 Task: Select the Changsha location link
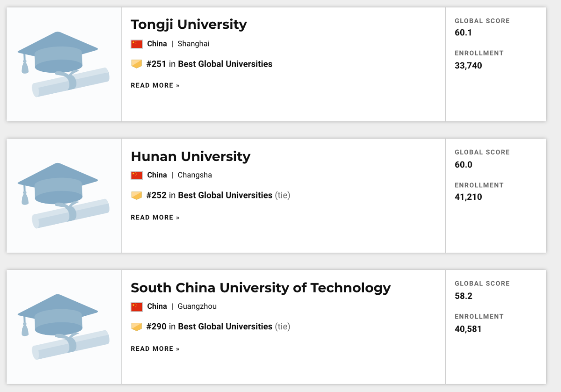tap(194, 175)
